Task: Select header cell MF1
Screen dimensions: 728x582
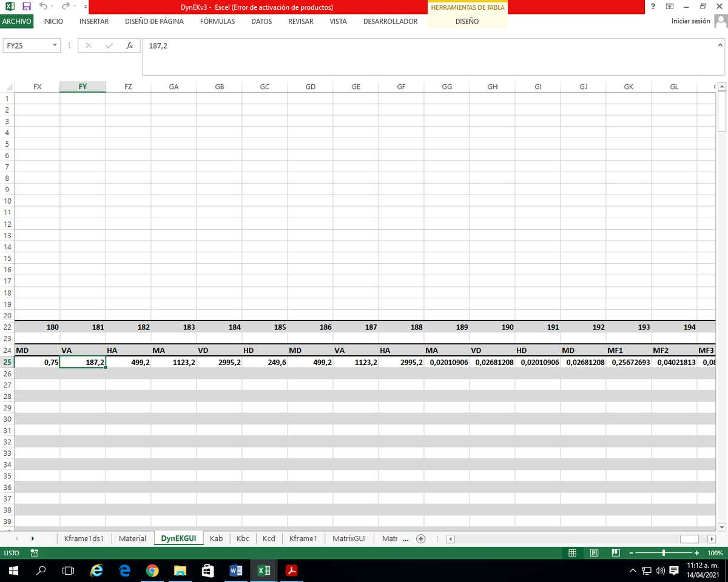Action: point(629,350)
